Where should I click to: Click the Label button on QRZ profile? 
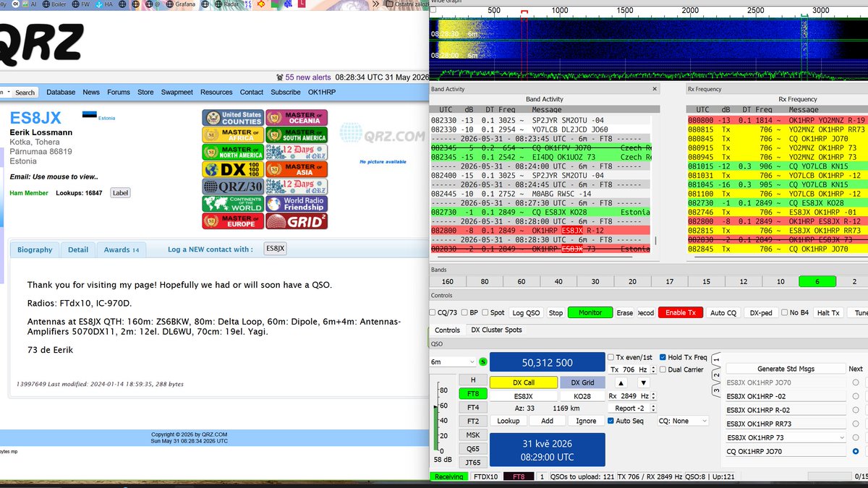pos(120,193)
